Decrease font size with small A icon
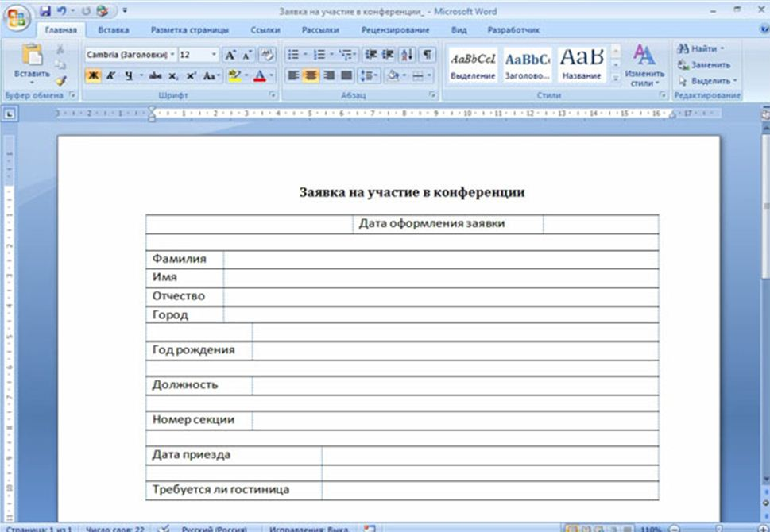The height and width of the screenshot is (532, 770). click(x=246, y=55)
